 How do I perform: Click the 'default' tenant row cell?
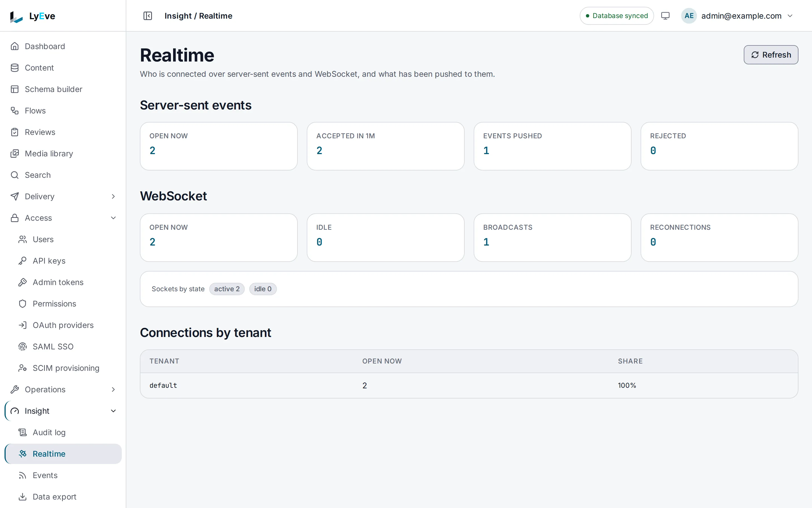[163, 385]
